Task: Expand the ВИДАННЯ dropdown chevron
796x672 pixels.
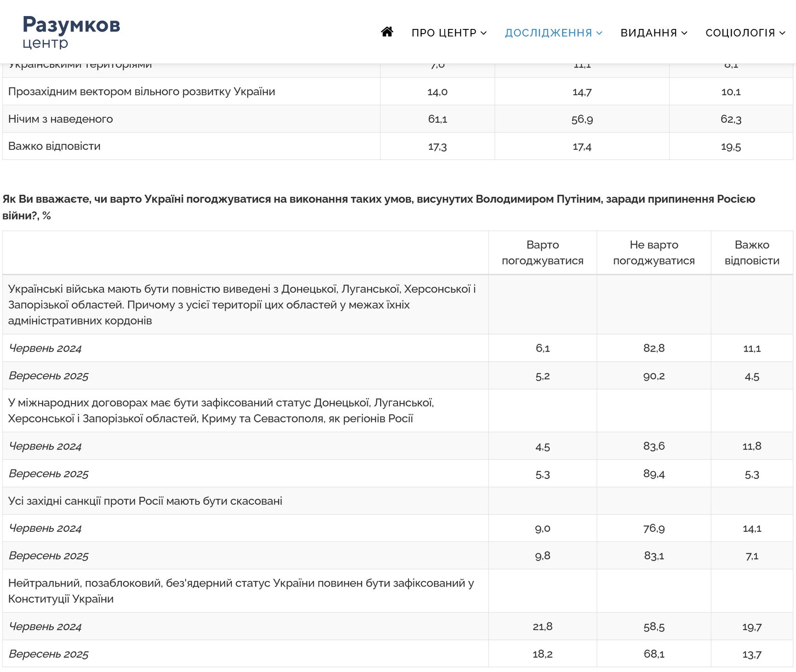Action: [684, 33]
